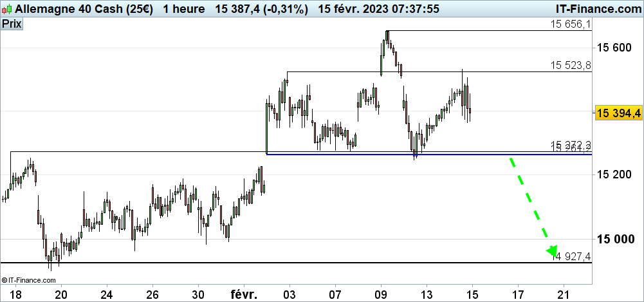Select the blue horizontal support line

[386, 155]
